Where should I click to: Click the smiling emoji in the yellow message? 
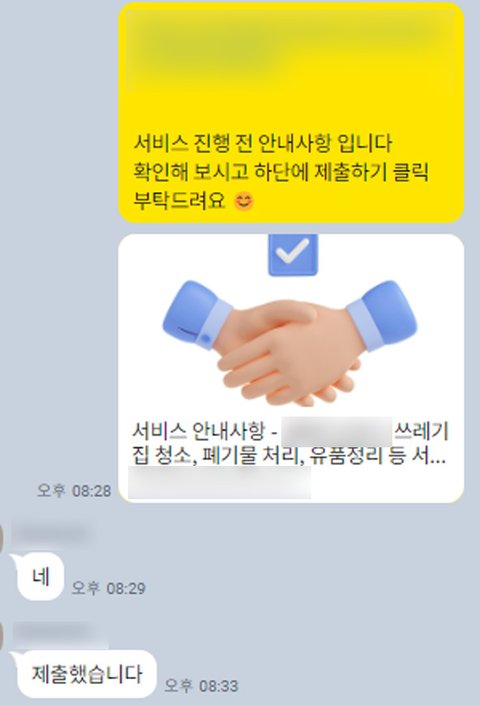tap(244, 201)
